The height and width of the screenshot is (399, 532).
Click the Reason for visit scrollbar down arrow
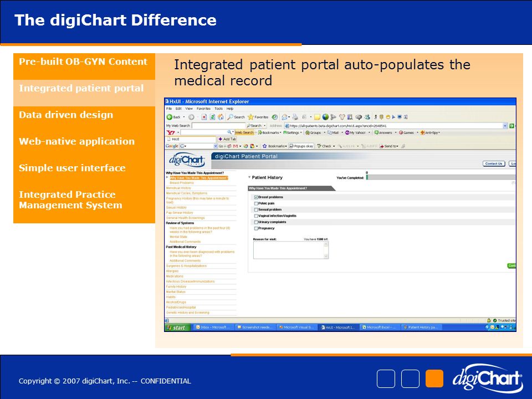tap(326, 257)
